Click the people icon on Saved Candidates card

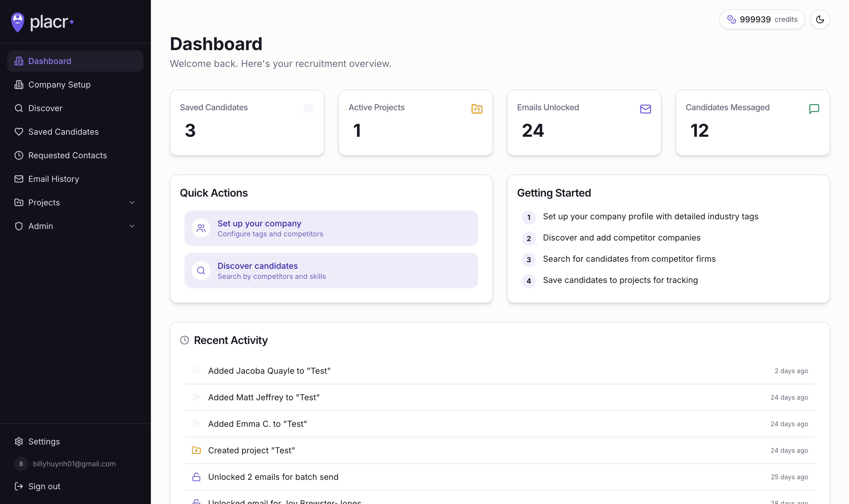coord(308,109)
